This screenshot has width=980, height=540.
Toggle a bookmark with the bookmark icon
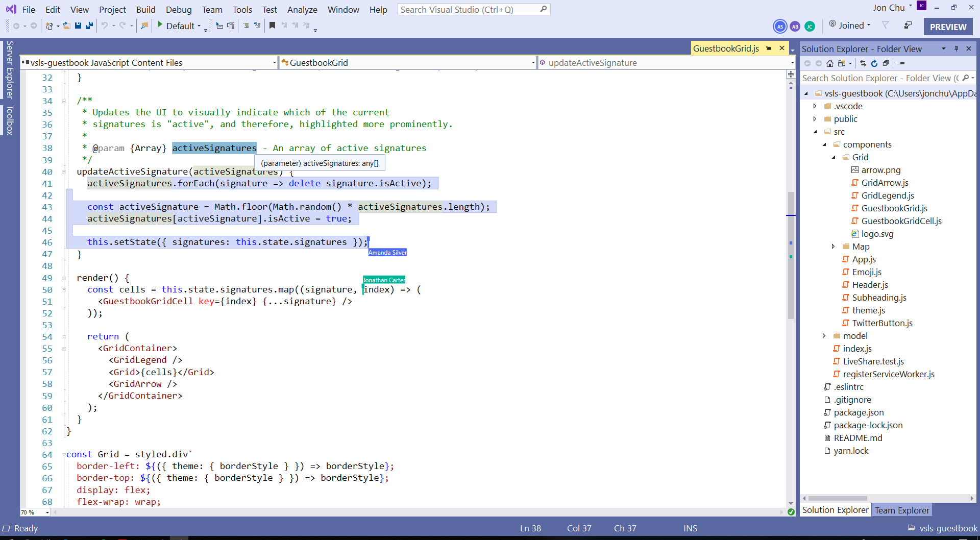coord(273,26)
